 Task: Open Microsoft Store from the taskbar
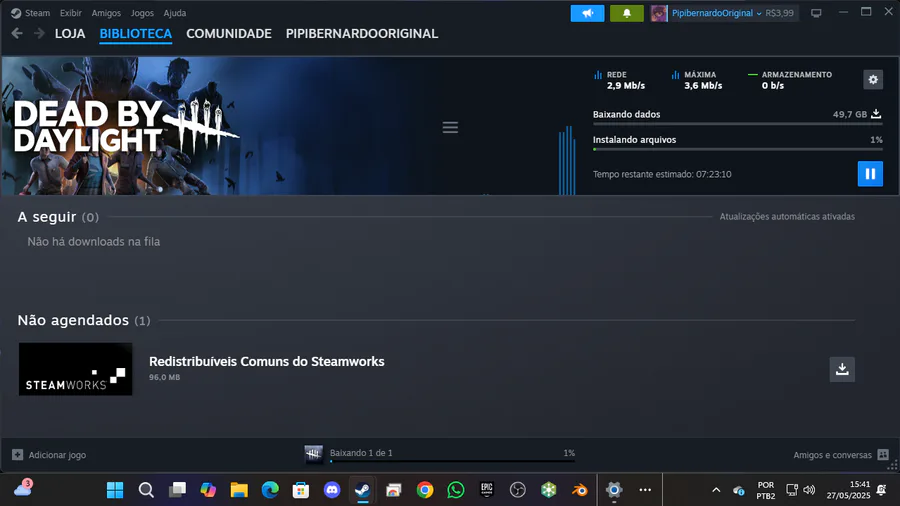301,490
